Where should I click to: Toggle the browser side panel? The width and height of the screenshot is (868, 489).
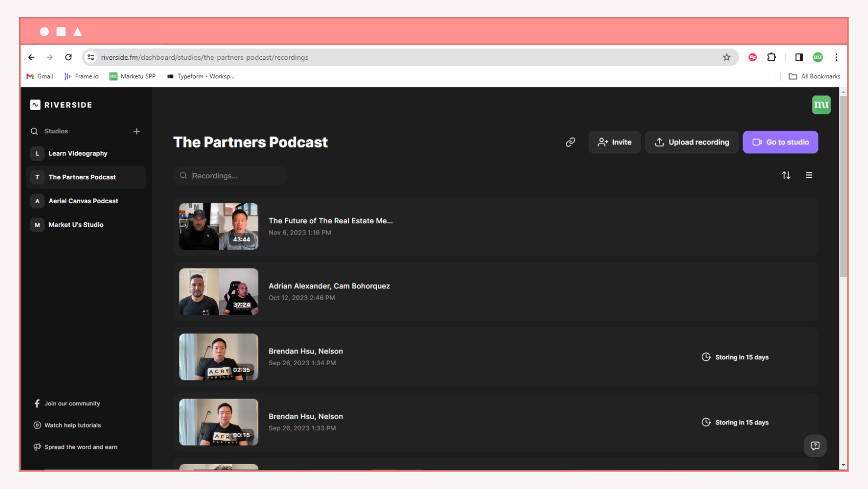(x=799, y=57)
